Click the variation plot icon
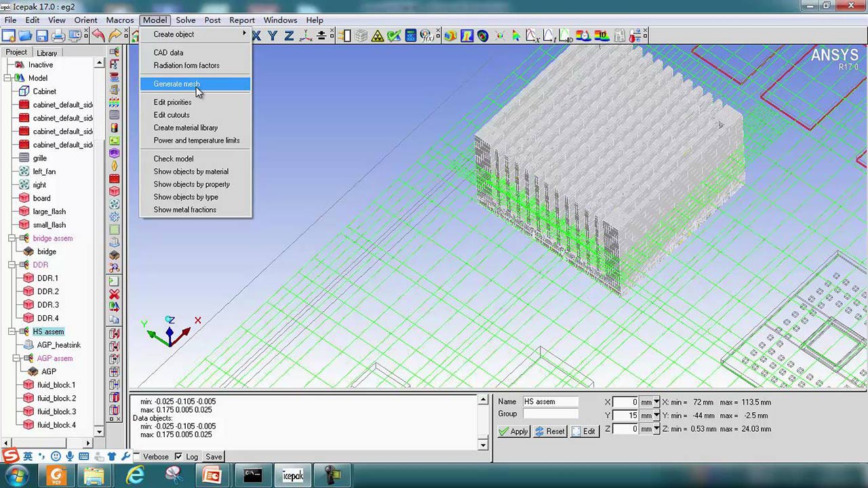The width and height of the screenshot is (868, 488). coord(532,36)
